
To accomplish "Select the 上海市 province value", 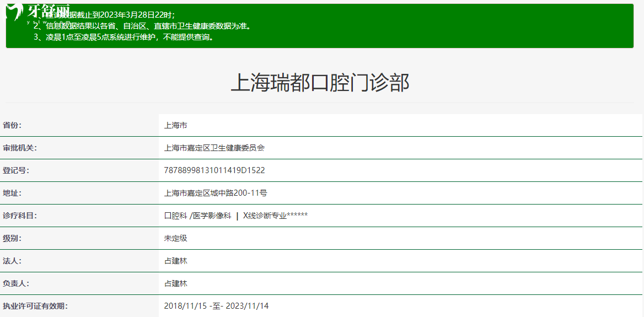I will point(175,125).
